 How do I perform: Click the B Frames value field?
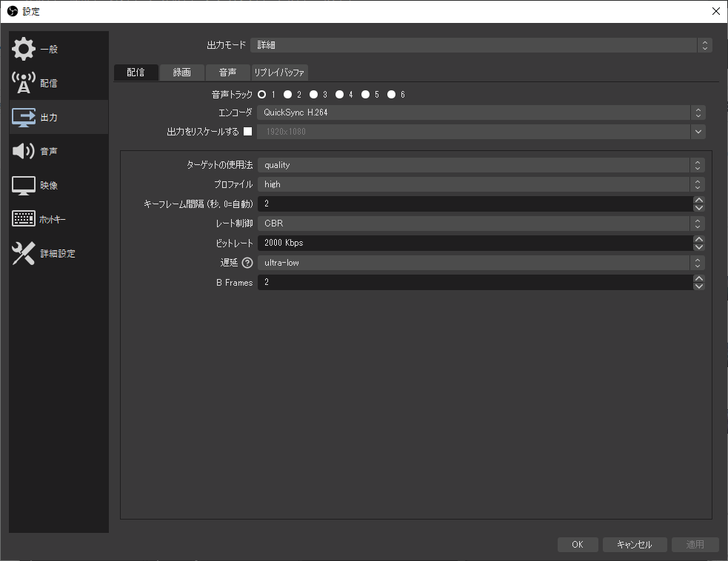click(x=475, y=282)
